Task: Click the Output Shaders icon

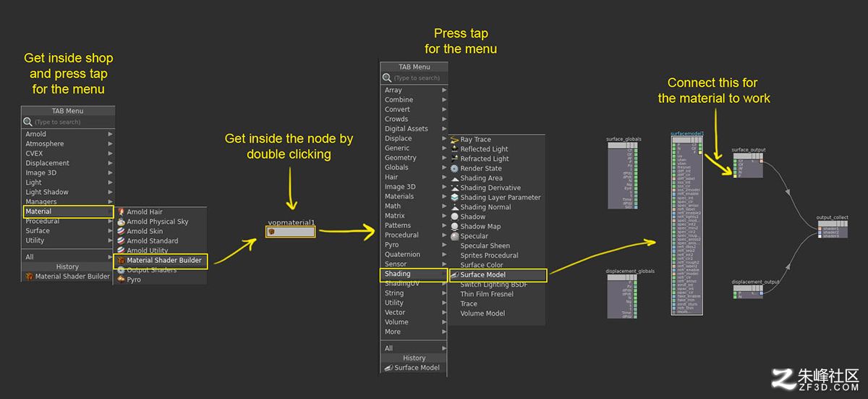Action: point(121,270)
